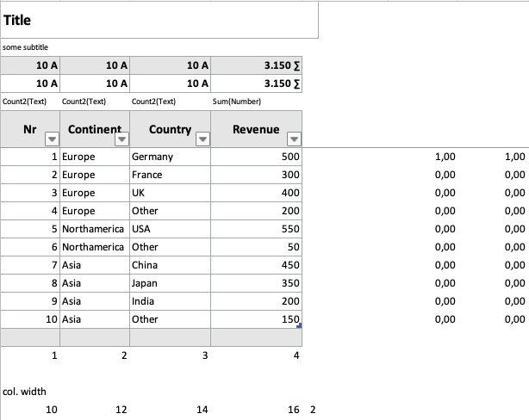
Task: Select column index 4 below the table
Action: pyautogui.click(x=296, y=355)
